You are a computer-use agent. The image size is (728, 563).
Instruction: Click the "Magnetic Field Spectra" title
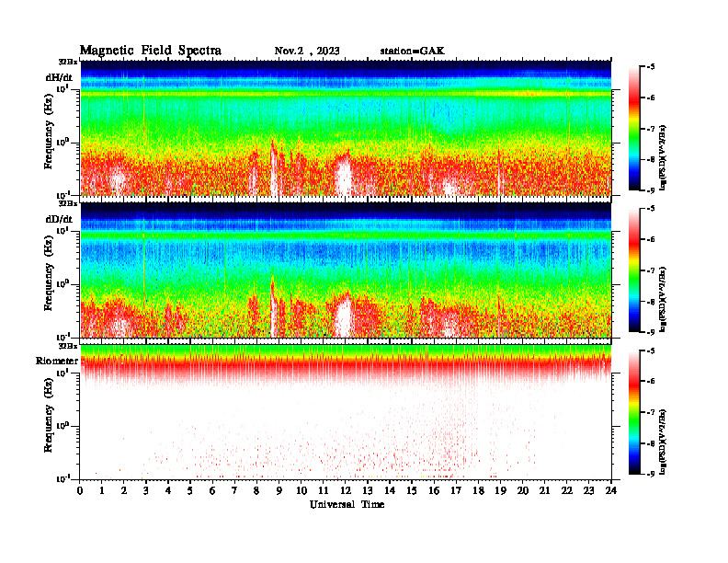click(x=151, y=51)
